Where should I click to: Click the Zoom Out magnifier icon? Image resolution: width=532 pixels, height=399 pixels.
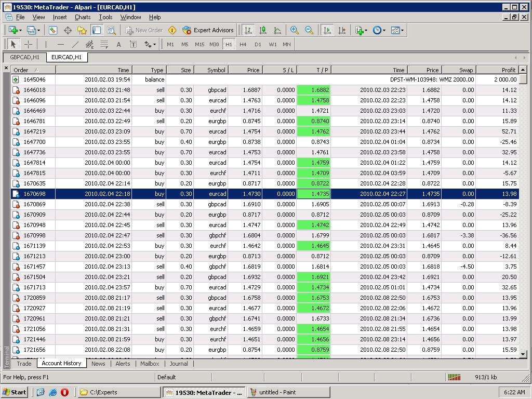pyautogui.click(x=309, y=30)
